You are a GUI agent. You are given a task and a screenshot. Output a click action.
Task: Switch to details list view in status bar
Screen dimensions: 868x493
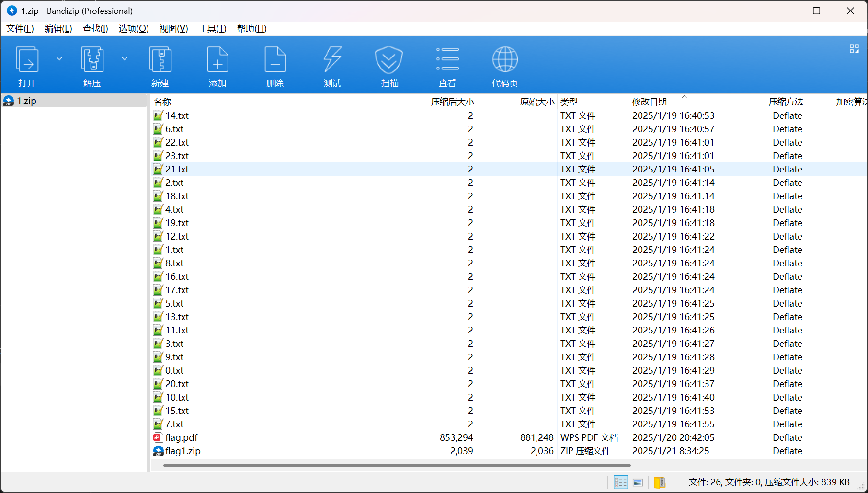[x=620, y=482]
